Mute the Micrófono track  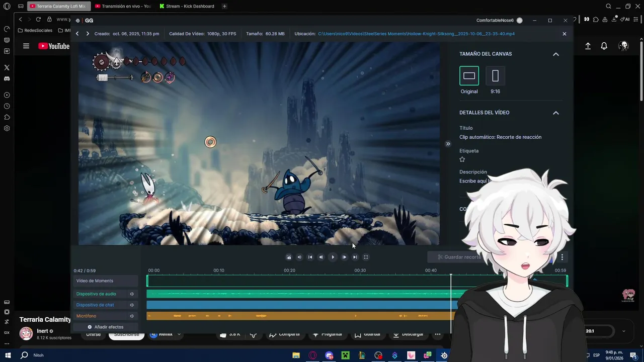coord(132,316)
